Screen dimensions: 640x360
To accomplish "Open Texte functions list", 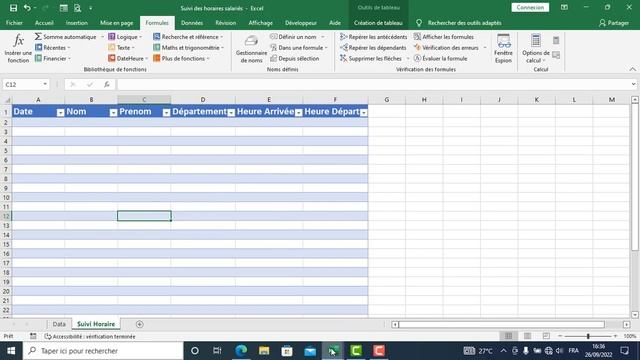I will (x=121, y=48).
